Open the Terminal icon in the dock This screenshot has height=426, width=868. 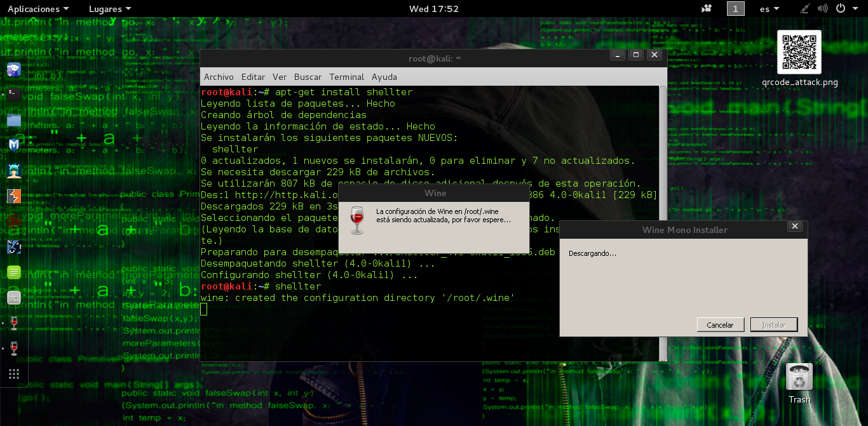pos(14,95)
